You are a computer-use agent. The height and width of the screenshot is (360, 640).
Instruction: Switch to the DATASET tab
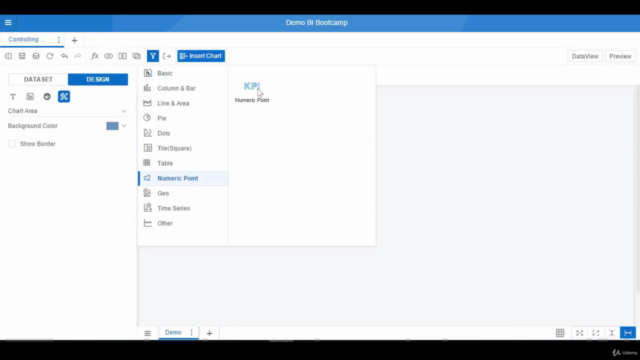point(38,79)
